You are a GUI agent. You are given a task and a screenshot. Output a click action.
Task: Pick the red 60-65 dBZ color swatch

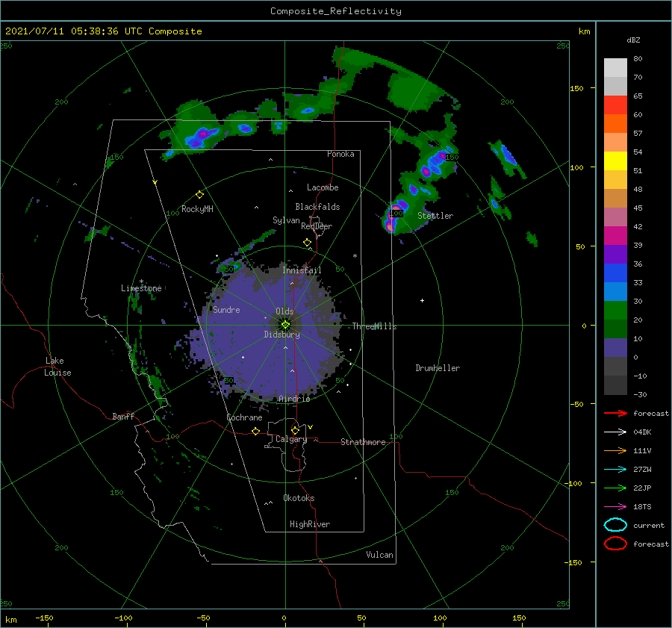coord(615,105)
